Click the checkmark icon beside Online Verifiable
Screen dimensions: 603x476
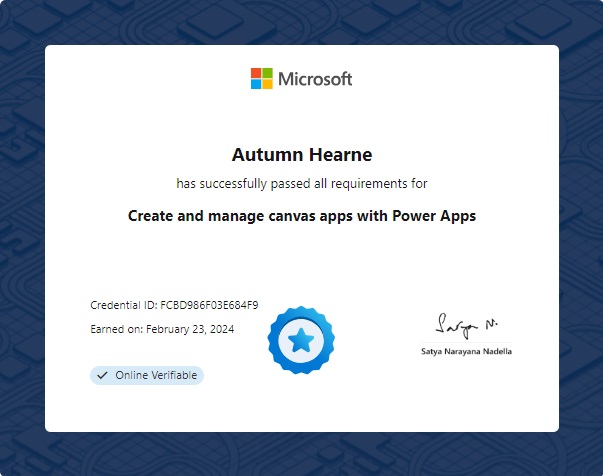[102, 375]
